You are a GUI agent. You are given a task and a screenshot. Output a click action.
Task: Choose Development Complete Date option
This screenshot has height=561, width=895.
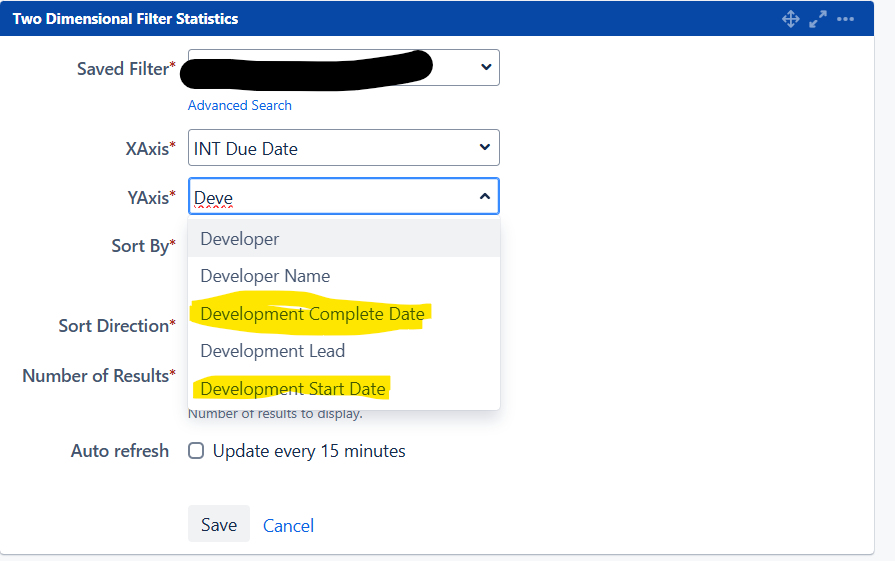pyautogui.click(x=344, y=314)
